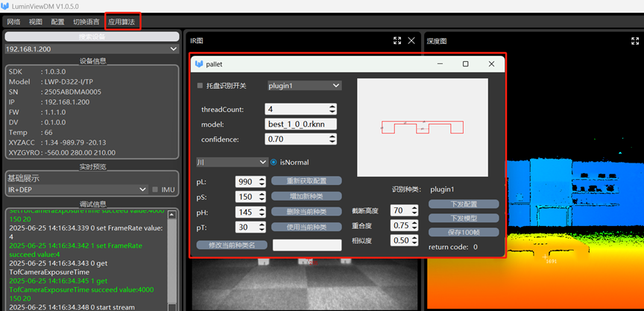644x311 pixels.
Task: Open the 配置 menu
Action: 57,22
